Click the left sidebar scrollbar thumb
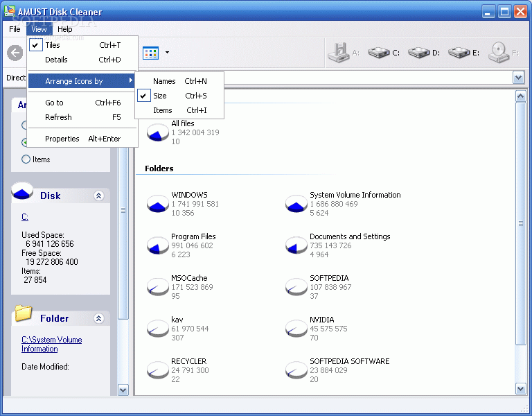The height and width of the screenshot is (416, 532). tap(123, 211)
